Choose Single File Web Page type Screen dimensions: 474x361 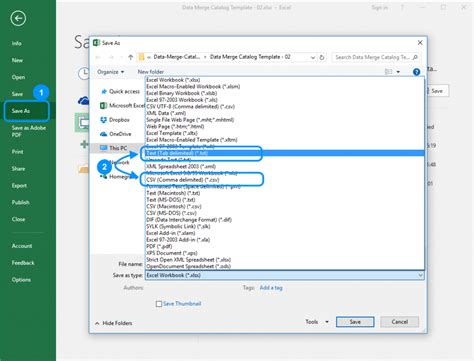point(285,120)
